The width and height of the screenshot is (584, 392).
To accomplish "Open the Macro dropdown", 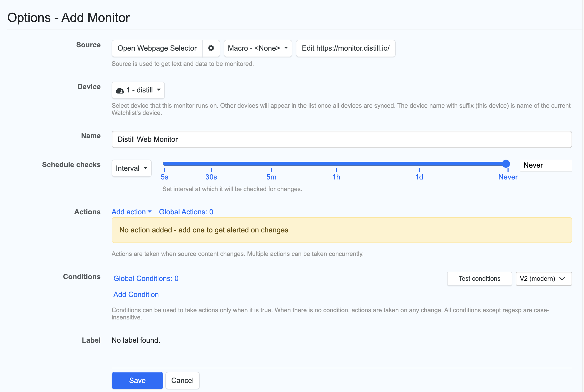I will (258, 48).
